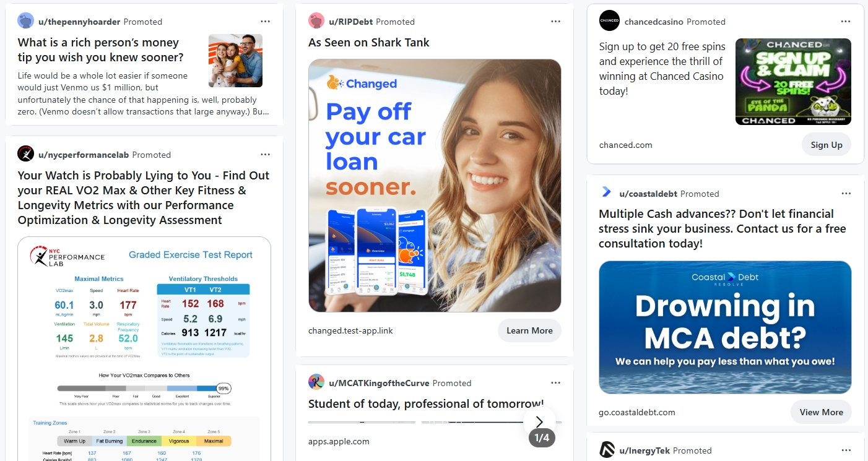
Task: Open u/thepennyhoarder avatar icon
Action: 26,21
